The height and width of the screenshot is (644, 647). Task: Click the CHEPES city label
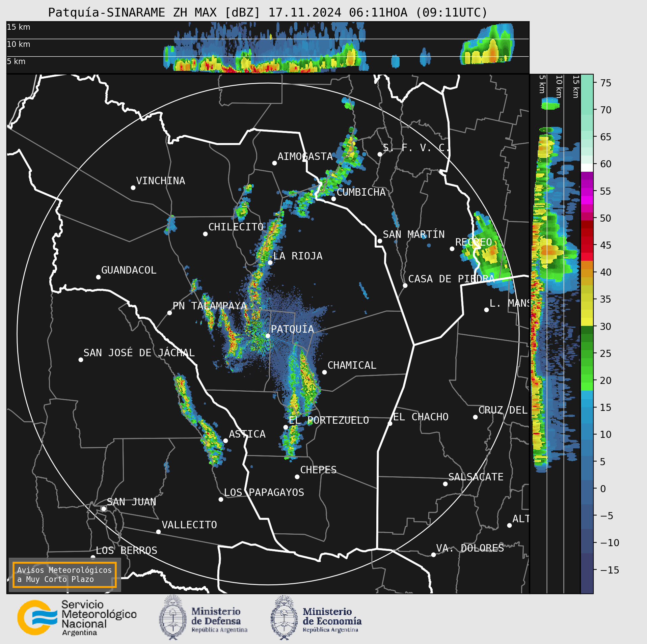point(318,470)
